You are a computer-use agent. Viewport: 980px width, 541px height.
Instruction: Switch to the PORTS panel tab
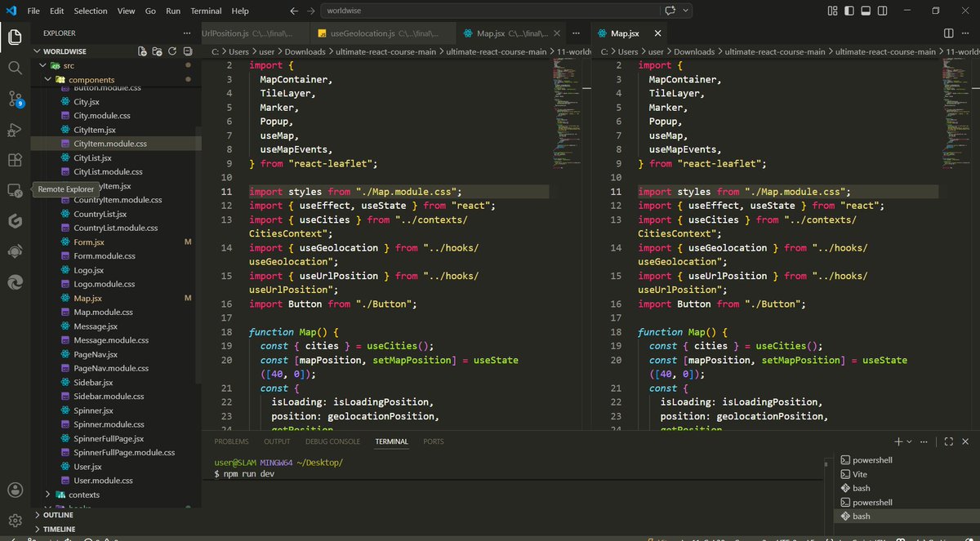434,441
